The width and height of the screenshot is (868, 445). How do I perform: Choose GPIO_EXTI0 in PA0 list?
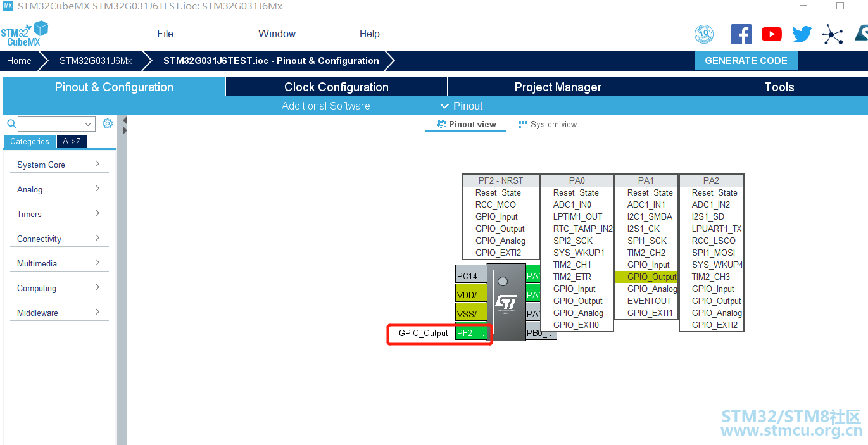coord(576,325)
